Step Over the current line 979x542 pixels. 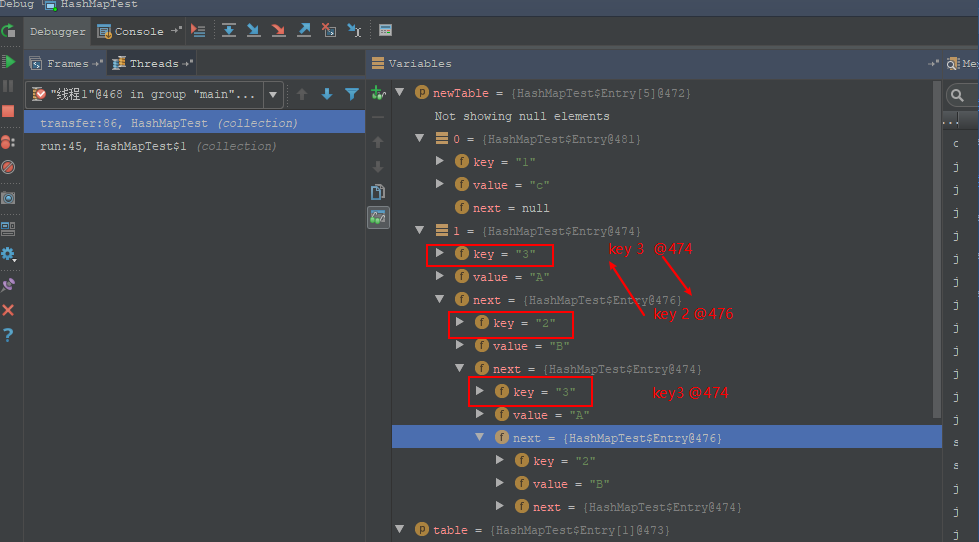click(x=229, y=31)
